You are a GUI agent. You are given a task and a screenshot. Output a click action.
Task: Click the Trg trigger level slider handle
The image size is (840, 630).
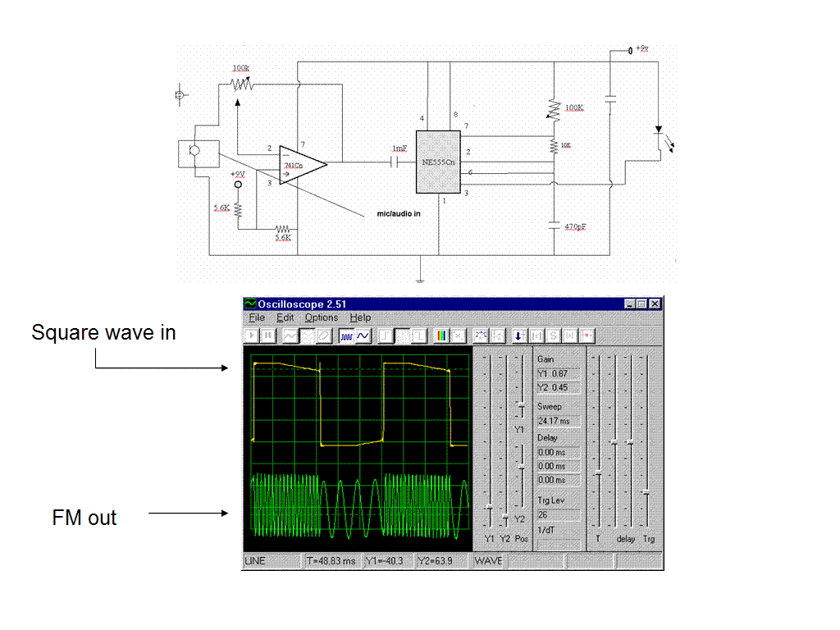pyautogui.click(x=647, y=492)
